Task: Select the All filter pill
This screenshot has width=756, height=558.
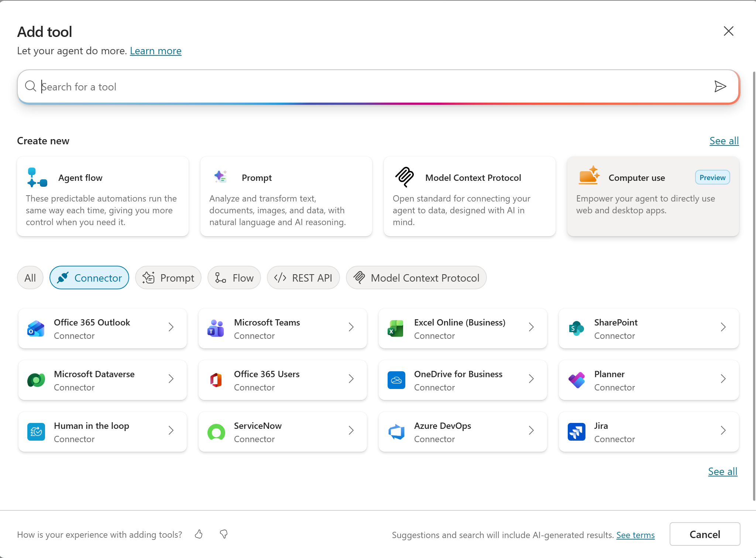Action: coord(30,278)
